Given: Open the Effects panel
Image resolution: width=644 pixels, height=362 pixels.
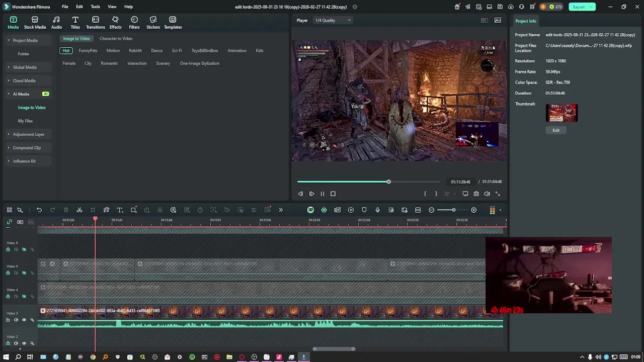Looking at the screenshot, I should [x=115, y=23].
